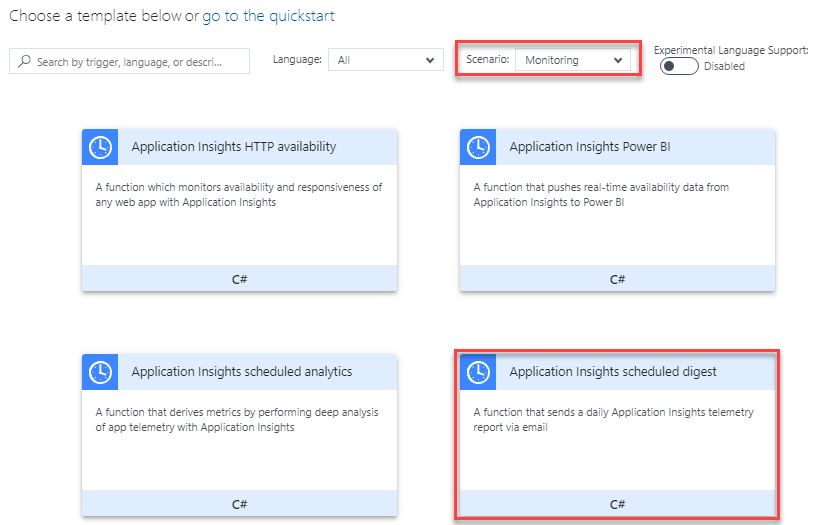Click the clock icon on HTTP availability card

coord(100,147)
